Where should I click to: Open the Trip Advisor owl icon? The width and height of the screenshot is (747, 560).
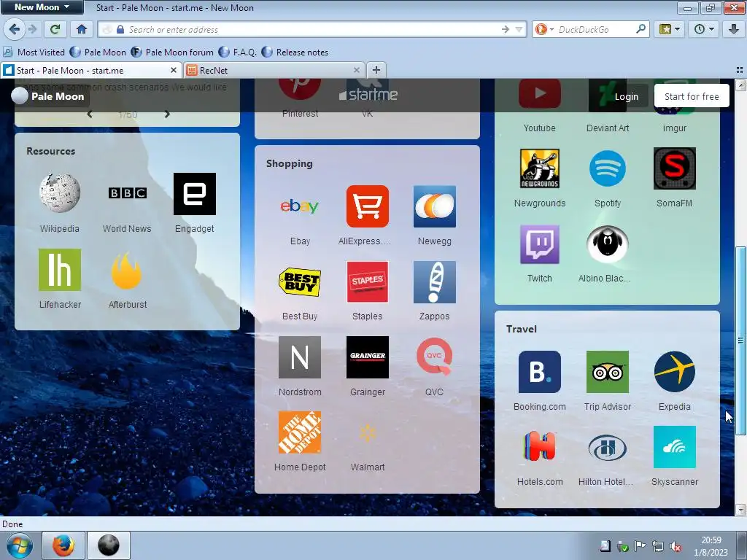tap(608, 372)
